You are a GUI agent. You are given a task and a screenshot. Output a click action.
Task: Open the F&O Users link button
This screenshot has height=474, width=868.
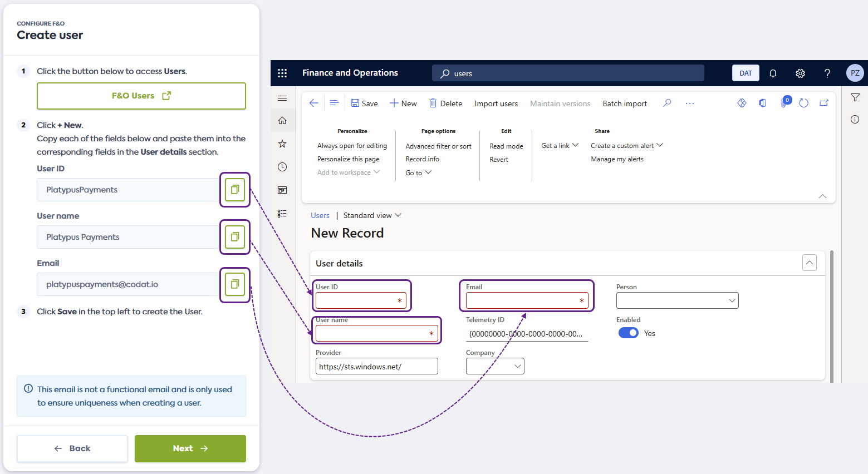(x=141, y=96)
